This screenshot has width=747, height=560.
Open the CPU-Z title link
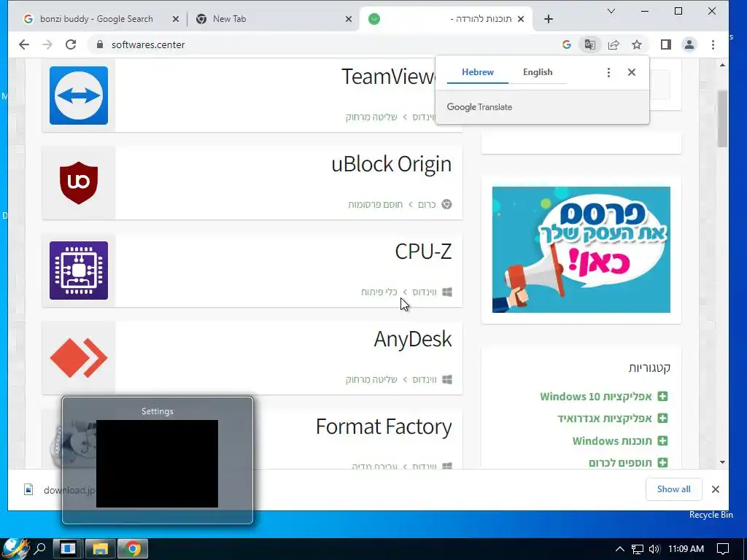coord(423,252)
